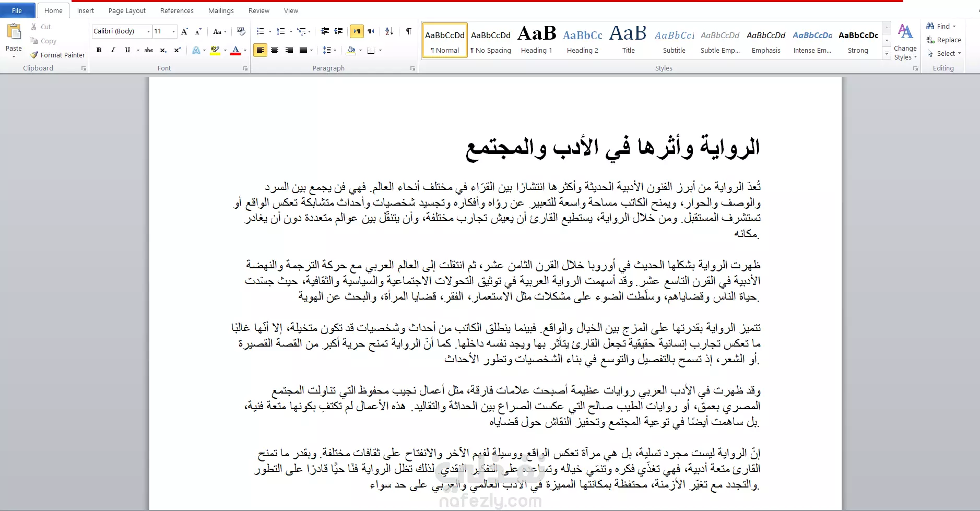Image resolution: width=980 pixels, height=511 pixels.
Task: Click the Text Effects glowing A icon
Action: click(196, 50)
